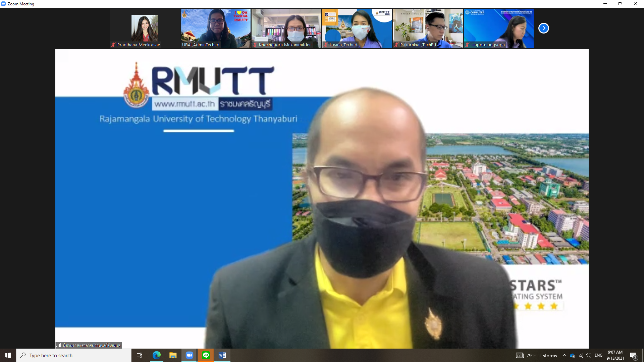Select siriporn angsopa's video thumbnail
Viewport: 644px width, 362px height.
point(498,28)
